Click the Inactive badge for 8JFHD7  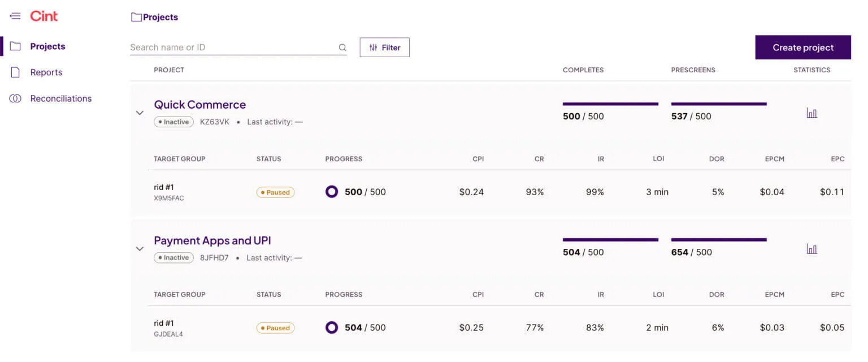[x=173, y=257]
